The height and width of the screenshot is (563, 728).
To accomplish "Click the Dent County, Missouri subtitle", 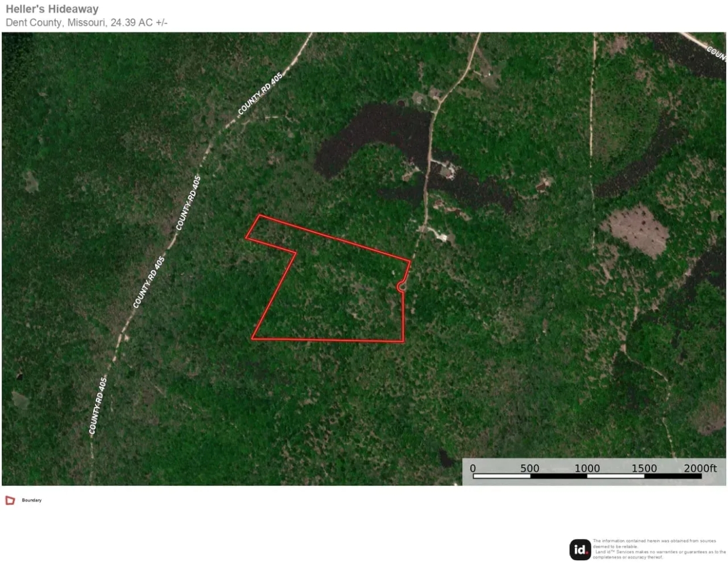I will [86, 22].
